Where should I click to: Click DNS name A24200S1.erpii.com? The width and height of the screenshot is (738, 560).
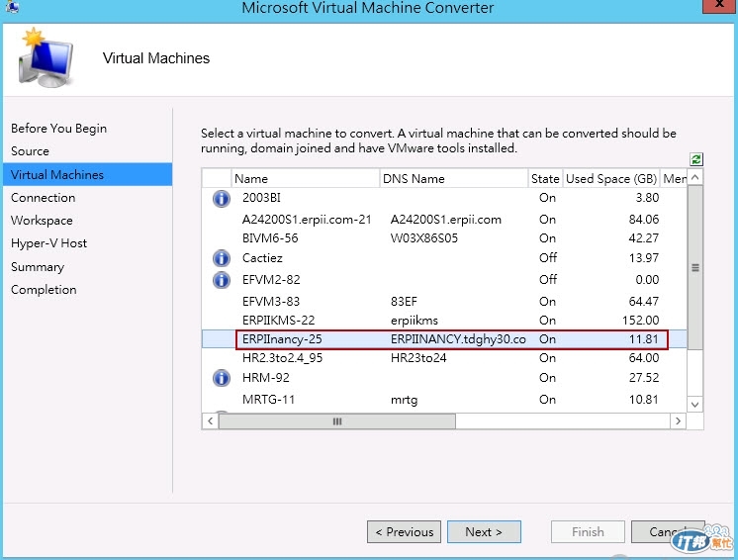coord(446,220)
